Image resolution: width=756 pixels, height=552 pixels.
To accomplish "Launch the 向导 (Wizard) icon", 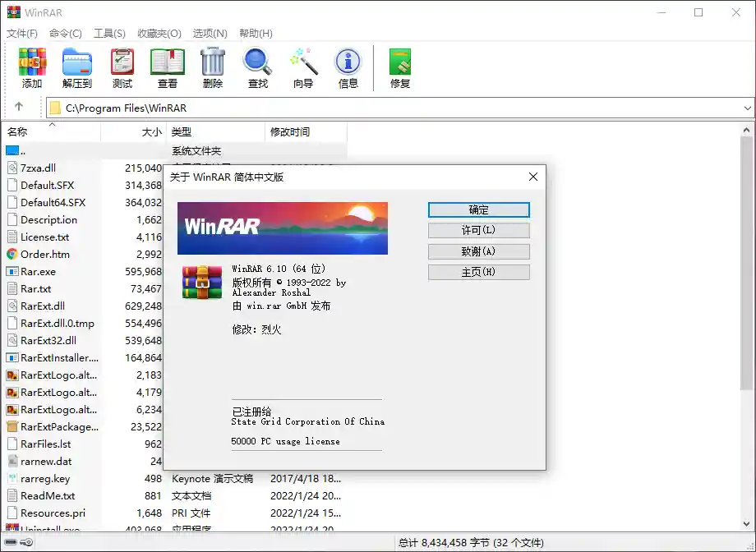I will (x=302, y=67).
